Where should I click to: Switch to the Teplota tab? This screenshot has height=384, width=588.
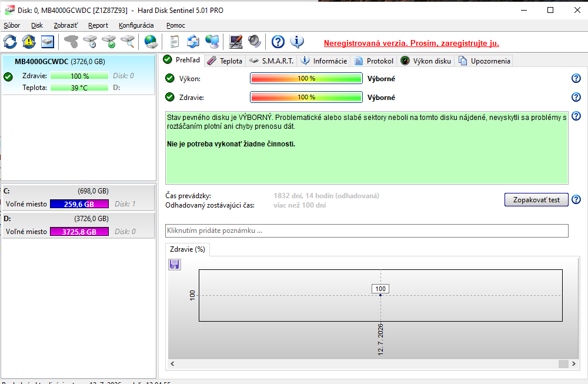(225, 61)
